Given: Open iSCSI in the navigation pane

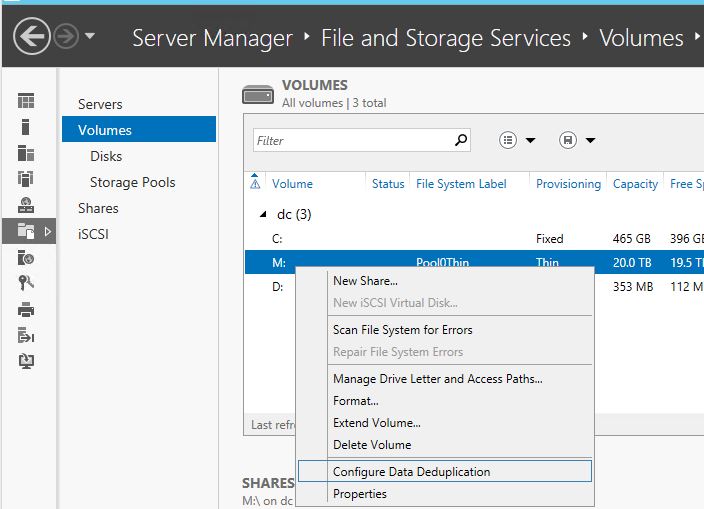Looking at the screenshot, I should pyautogui.click(x=93, y=234).
